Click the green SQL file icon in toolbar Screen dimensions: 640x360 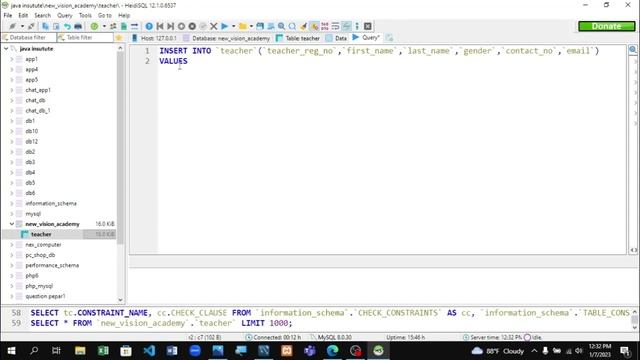coord(124,26)
